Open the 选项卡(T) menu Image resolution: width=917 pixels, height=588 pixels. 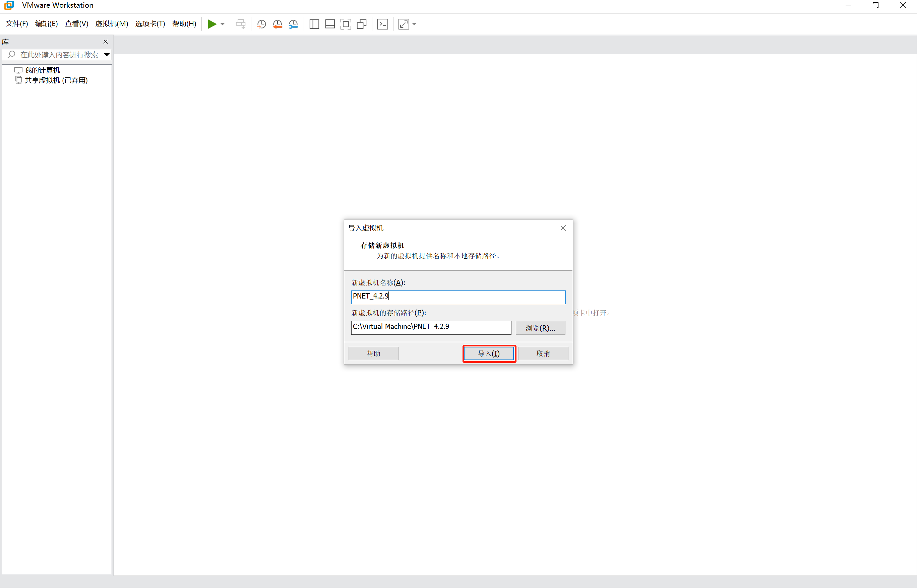coord(150,24)
